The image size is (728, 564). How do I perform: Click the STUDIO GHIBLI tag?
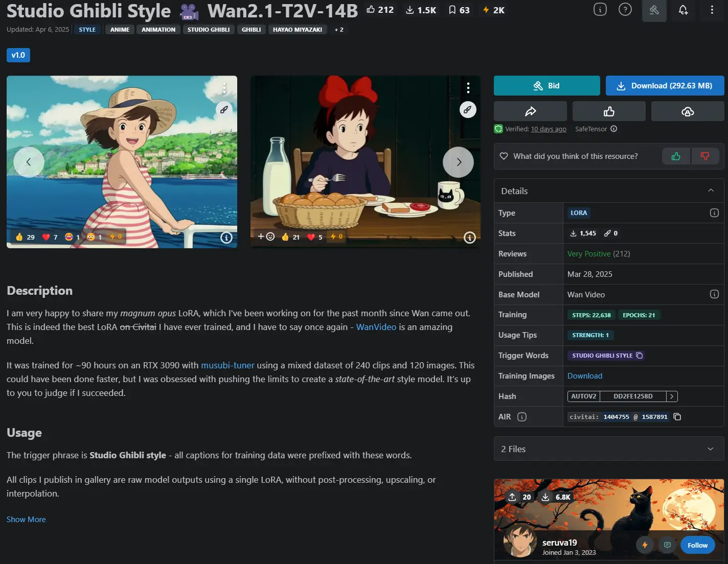pyautogui.click(x=209, y=30)
